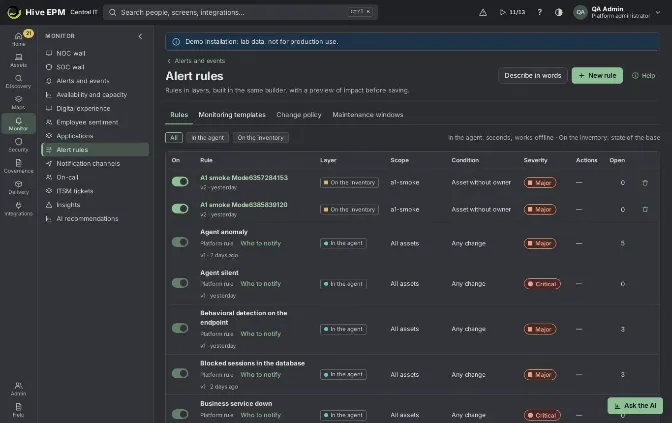Collapse the Monitor side panel
The image size is (672, 423).
tap(140, 36)
